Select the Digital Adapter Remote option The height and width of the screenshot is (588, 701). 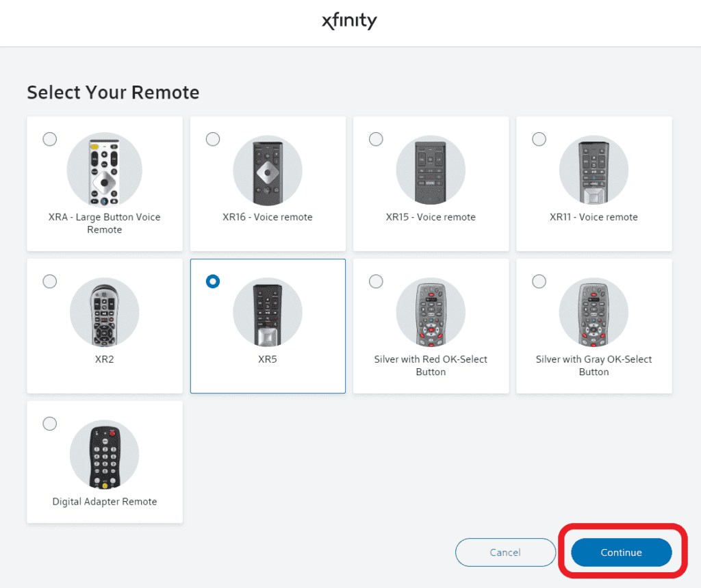point(49,424)
